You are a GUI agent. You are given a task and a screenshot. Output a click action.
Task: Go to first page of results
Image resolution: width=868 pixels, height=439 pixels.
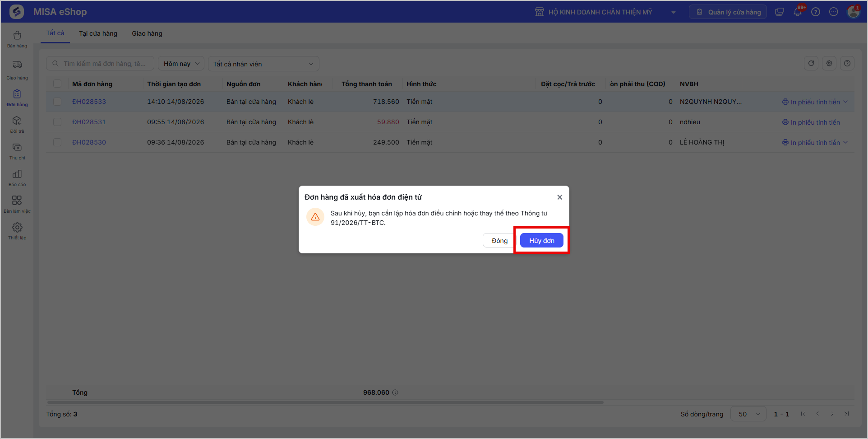tap(803, 414)
